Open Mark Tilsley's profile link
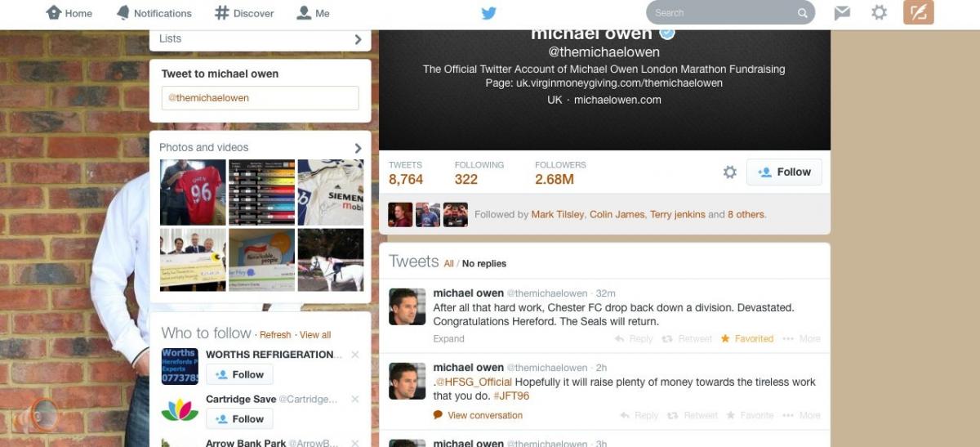The height and width of the screenshot is (447, 980). point(558,215)
